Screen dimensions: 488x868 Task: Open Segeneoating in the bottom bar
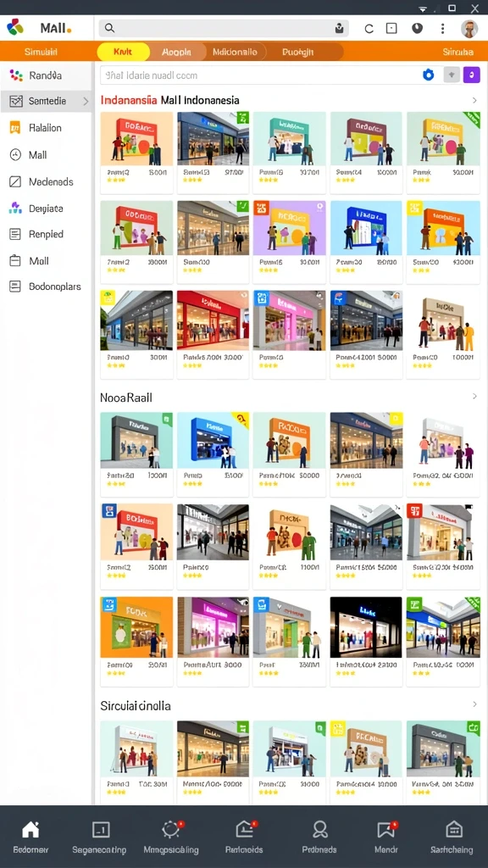(100, 837)
